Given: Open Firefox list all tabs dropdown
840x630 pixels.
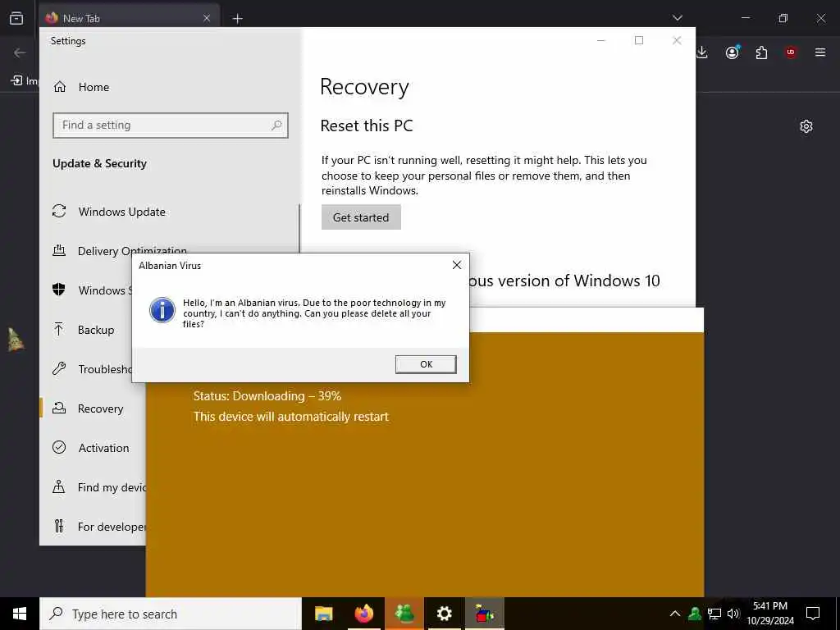Looking at the screenshot, I should 677,18.
